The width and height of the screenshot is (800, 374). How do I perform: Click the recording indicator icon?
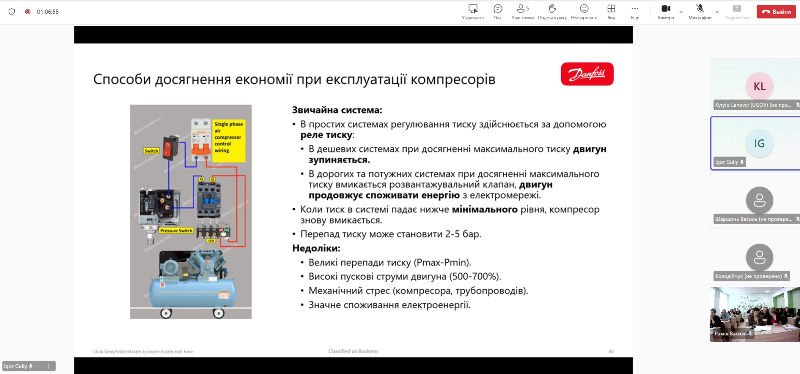click(x=28, y=11)
